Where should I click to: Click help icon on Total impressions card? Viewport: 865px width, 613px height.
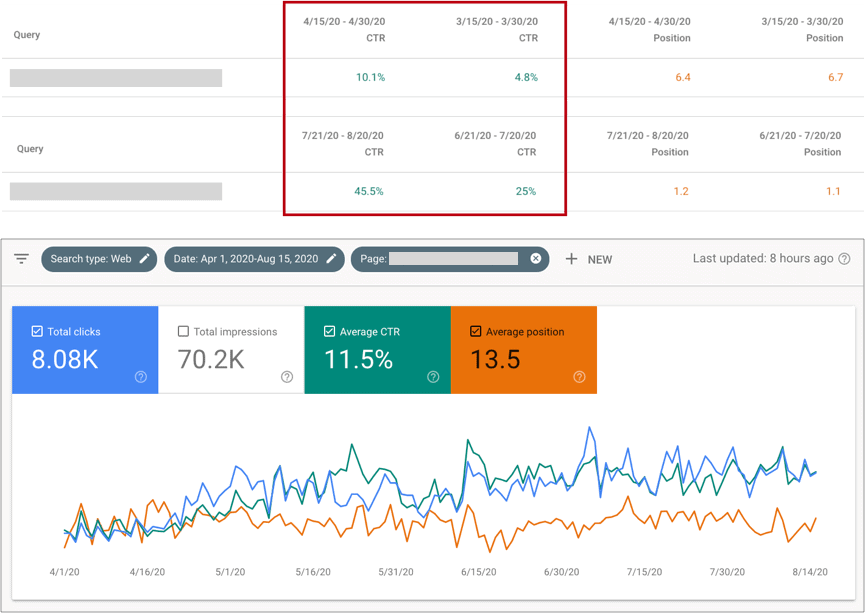[287, 377]
